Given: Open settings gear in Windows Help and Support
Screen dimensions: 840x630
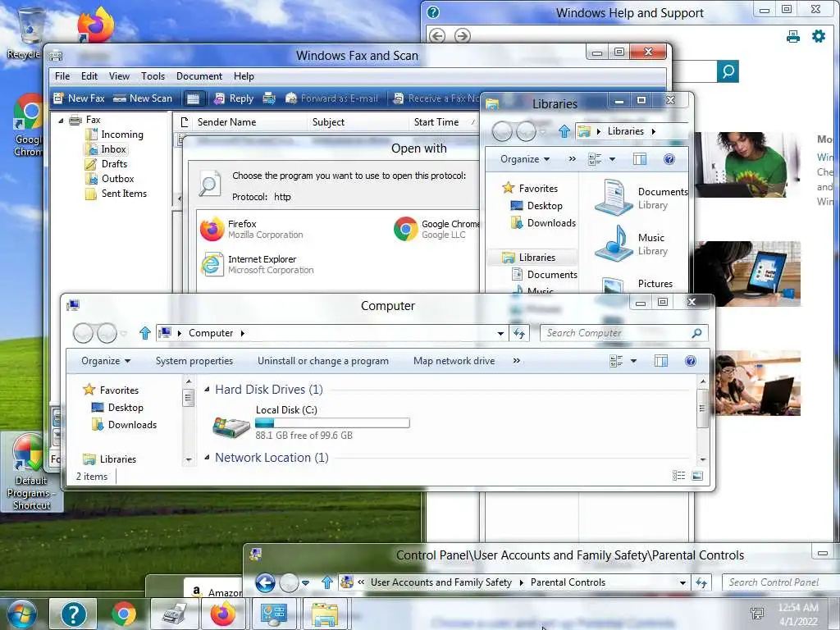Looking at the screenshot, I should pos(819,36).
